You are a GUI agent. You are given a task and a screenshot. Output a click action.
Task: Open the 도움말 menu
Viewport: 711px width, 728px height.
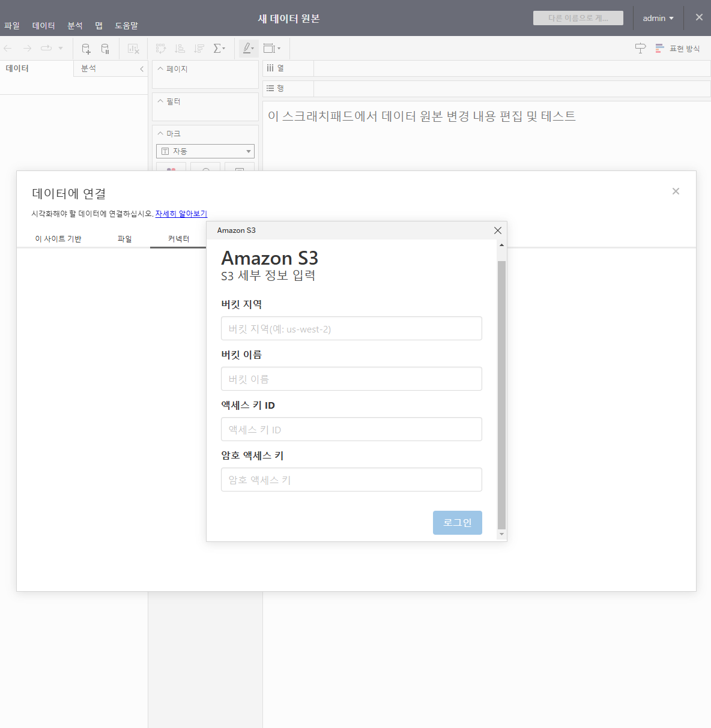pos(127,26)
